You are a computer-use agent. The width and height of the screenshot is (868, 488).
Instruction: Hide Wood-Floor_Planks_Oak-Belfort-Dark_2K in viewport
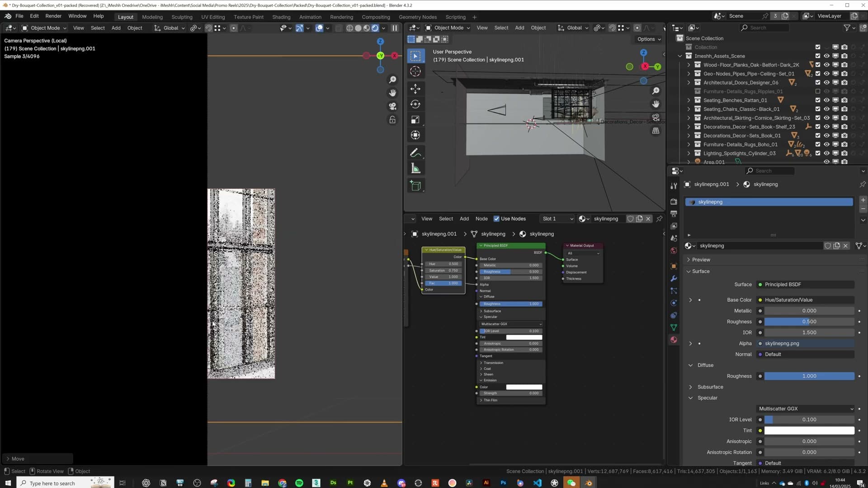826,65
